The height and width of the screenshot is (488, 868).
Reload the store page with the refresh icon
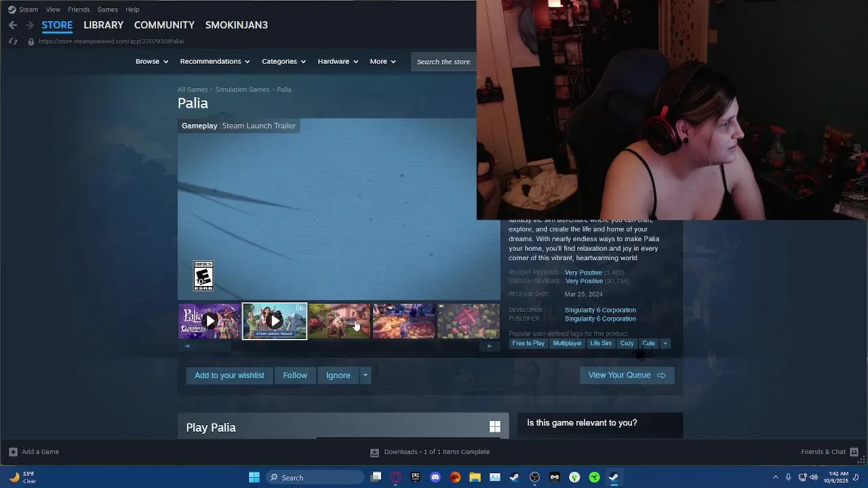13,41
